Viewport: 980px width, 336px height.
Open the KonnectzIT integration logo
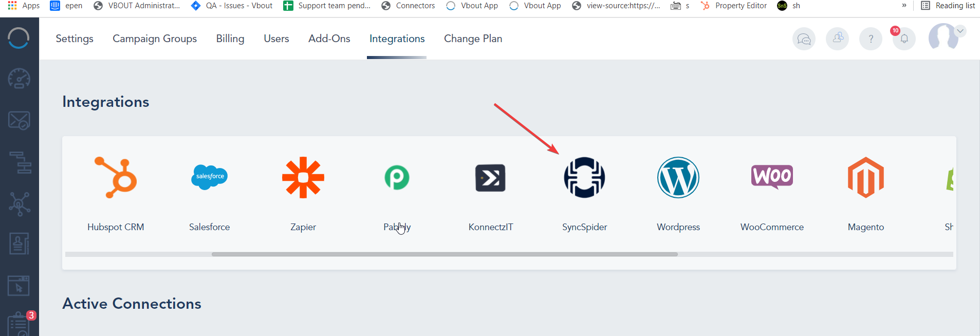pyautogui.click(x=490, y=178)
